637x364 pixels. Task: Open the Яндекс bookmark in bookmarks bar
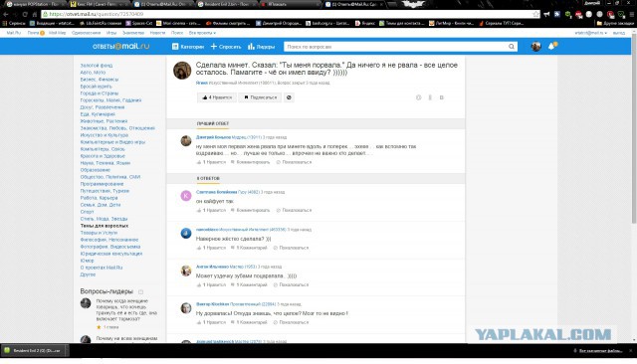coord(365,23)
